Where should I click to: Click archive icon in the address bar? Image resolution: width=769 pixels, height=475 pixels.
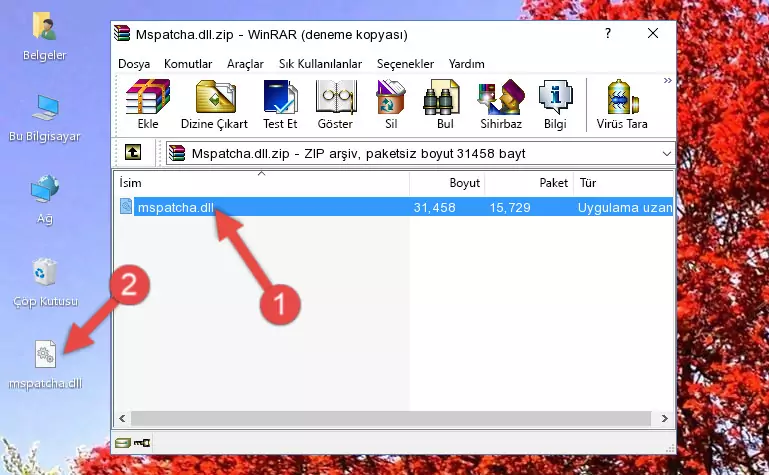click(x=177, y=153)
